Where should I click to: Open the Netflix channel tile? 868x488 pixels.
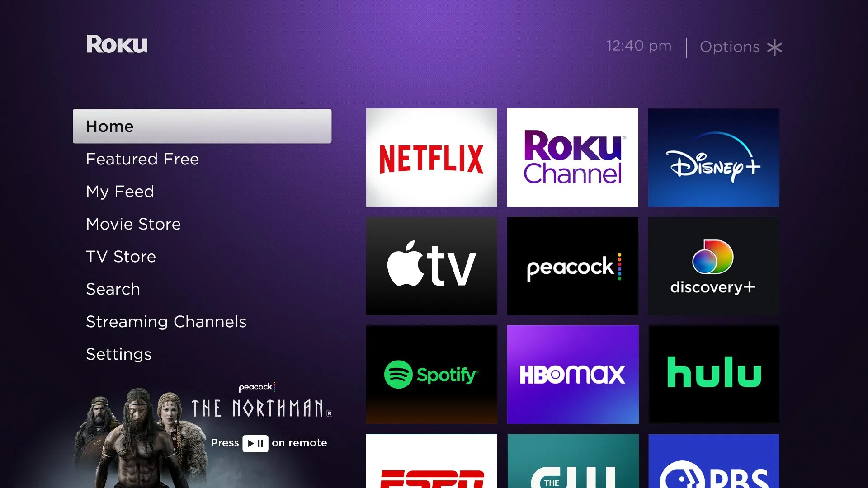coord(431,158)
